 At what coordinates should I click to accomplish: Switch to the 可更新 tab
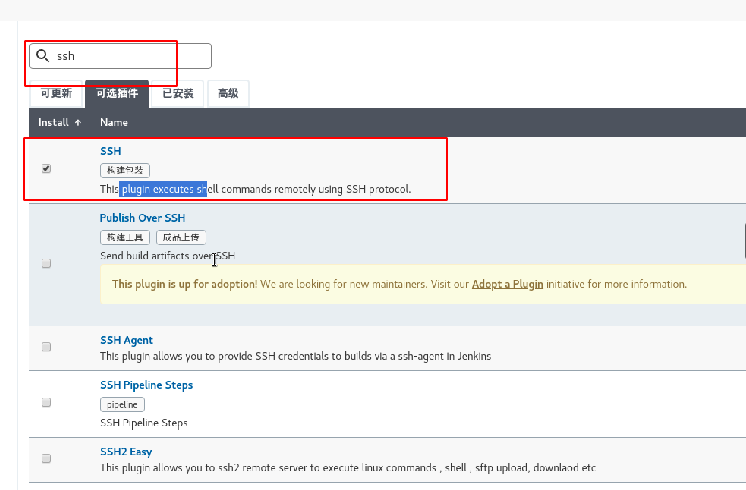click(56, 93)
